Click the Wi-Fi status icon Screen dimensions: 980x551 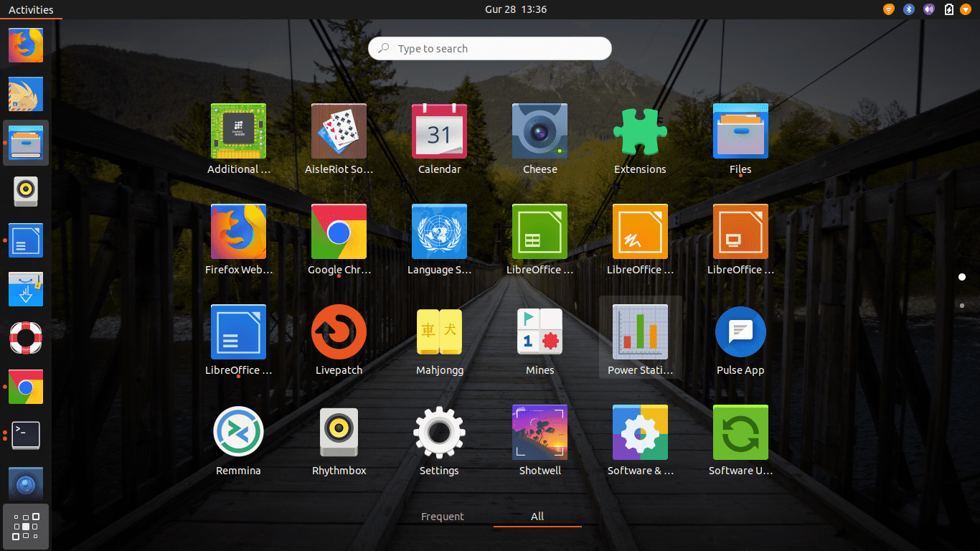[x=889, y=9]
